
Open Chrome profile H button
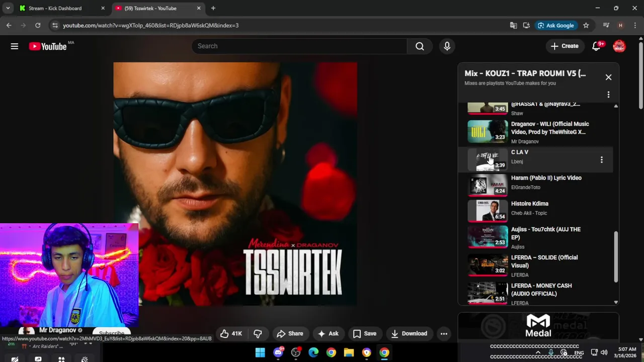click(620, 25)
